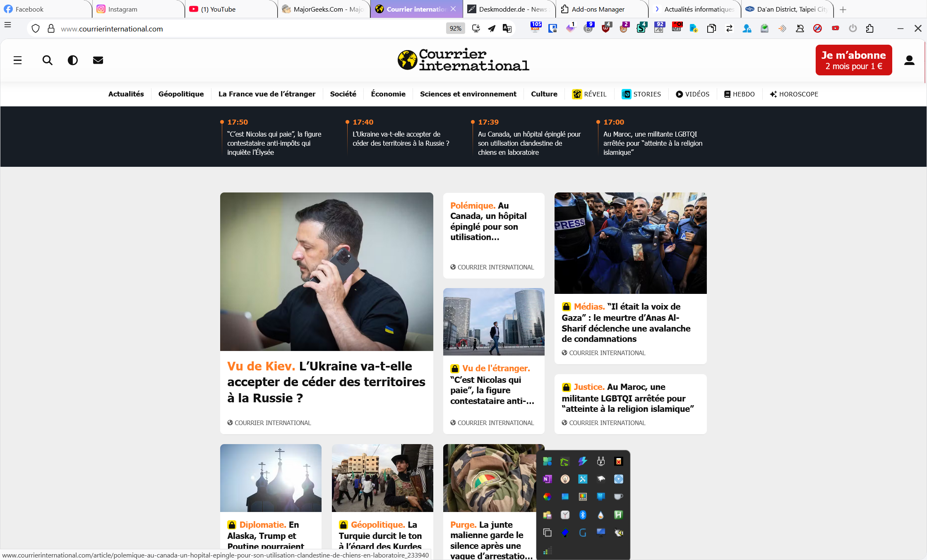The width and height of the screenshot is (927, 560).
Task: Switch to the MajorGeeks.Com tab
Action: [324, 9]
